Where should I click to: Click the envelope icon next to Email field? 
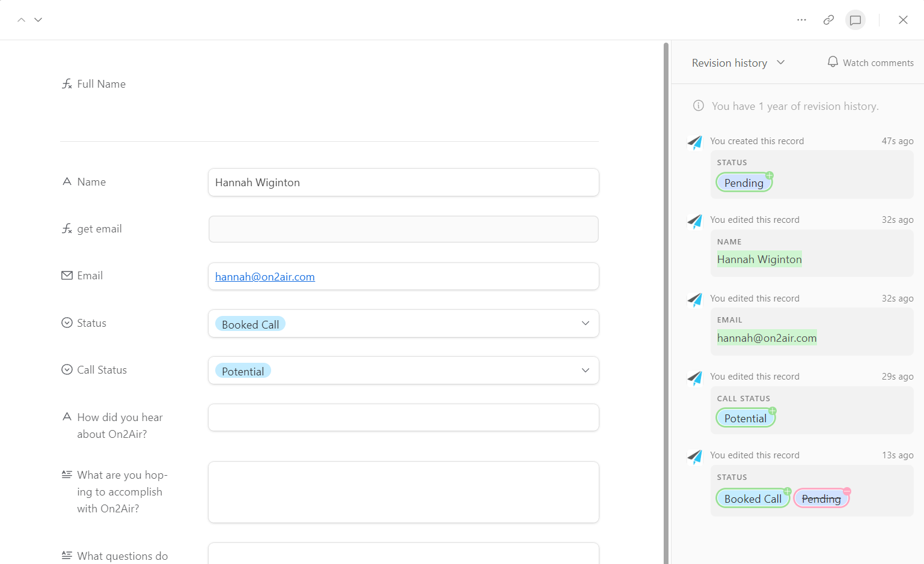pos(67,274)
